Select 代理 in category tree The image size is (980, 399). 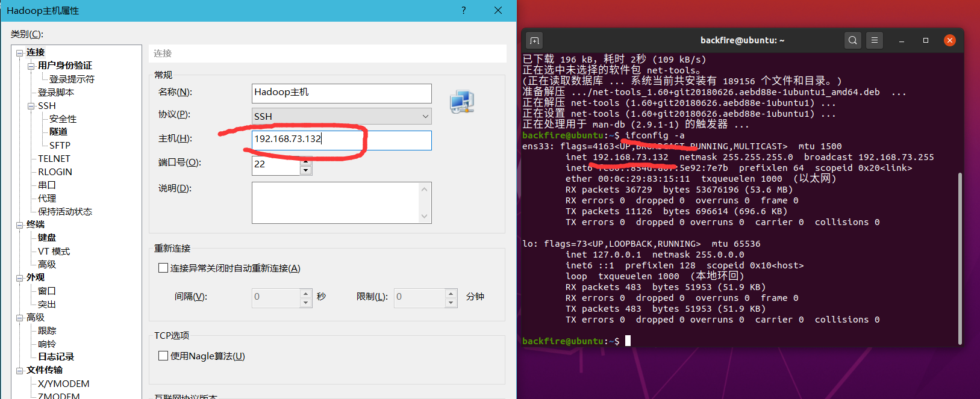point(47,199)
